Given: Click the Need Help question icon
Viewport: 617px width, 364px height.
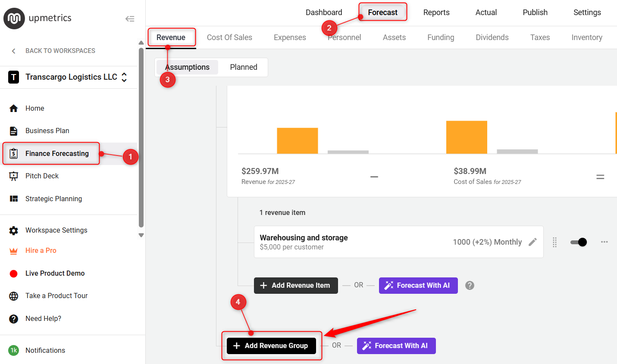Looking at the screenshot, I should tap(14, 319).
